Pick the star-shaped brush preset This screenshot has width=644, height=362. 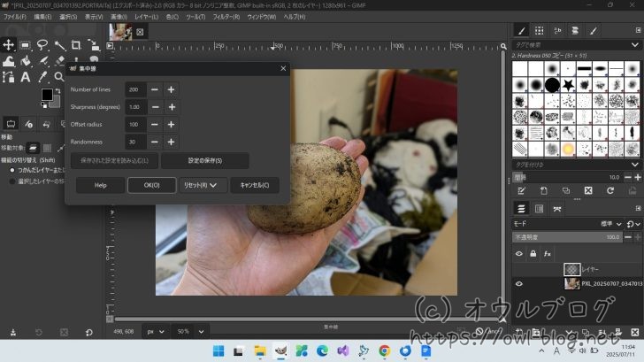[568, 85]
